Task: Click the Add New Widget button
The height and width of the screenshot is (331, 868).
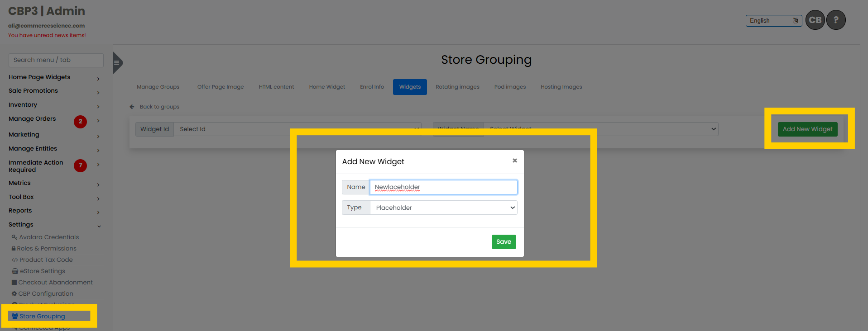Action: (x=807, y=129)
